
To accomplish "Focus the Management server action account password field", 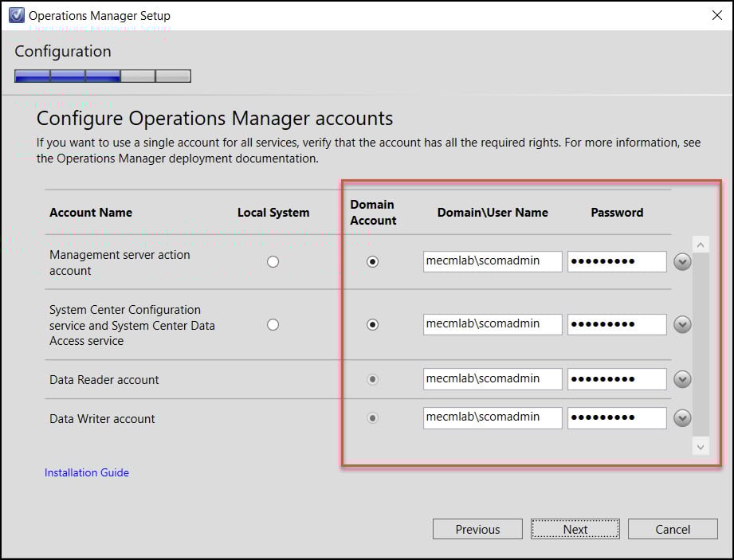I will [617, 261].
